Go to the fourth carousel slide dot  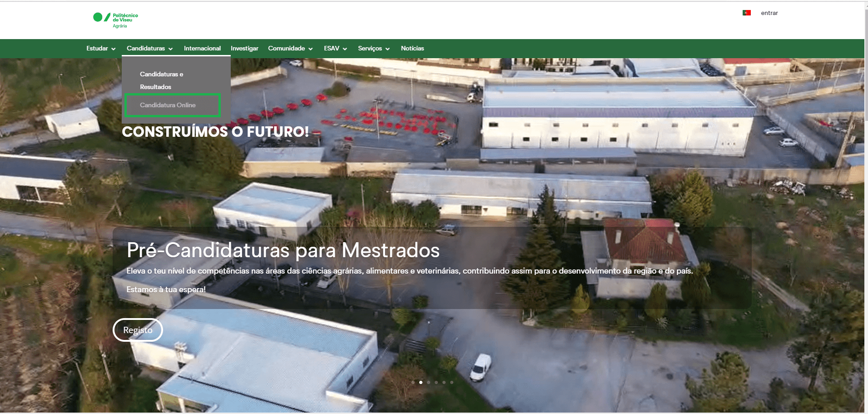(436, 382)
